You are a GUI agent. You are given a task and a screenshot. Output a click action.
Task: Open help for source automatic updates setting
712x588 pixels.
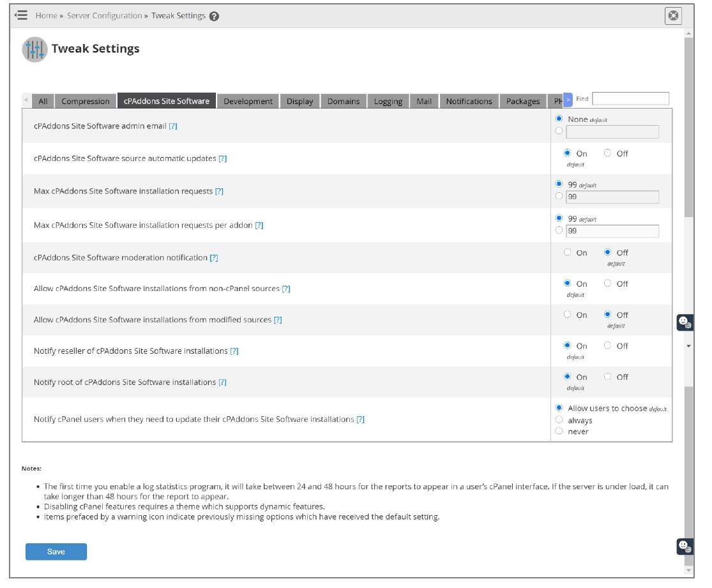(x=222, y=158)
